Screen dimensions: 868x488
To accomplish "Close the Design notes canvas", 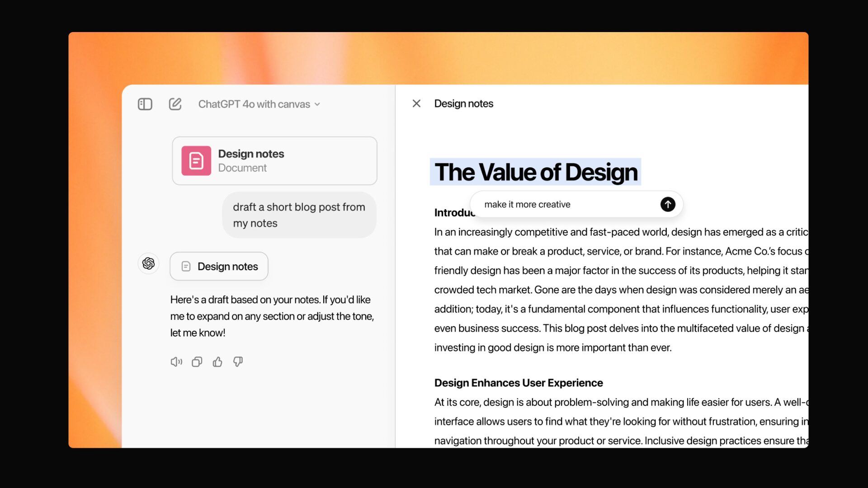I will point(416,103).
